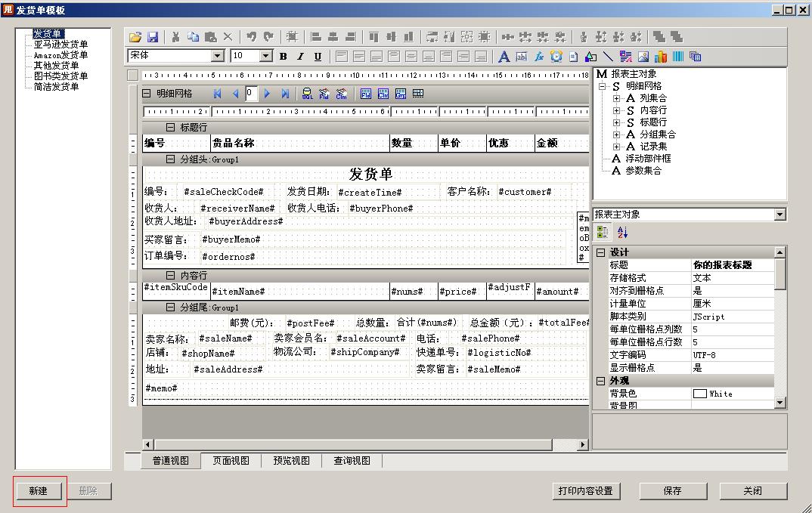
Task: Insert barcode icon
Action: (678, 57)
